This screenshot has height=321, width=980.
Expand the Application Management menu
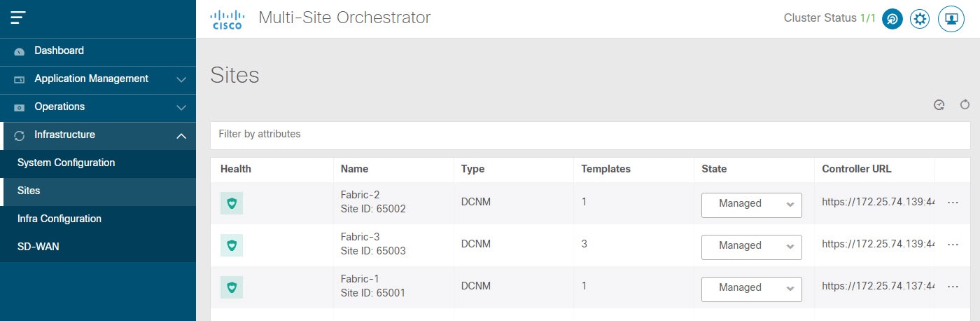point(98,79)
